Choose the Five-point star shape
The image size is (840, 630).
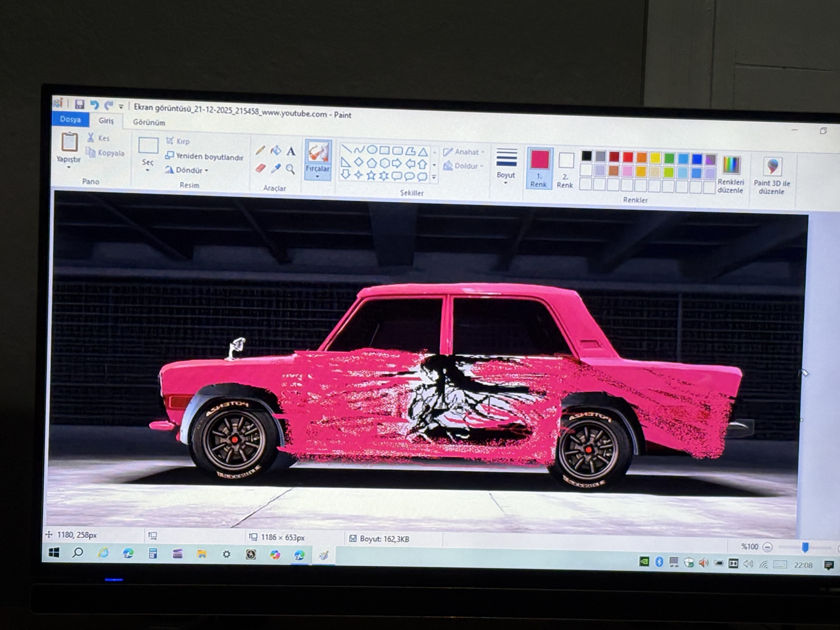click(x=371, y=175)
